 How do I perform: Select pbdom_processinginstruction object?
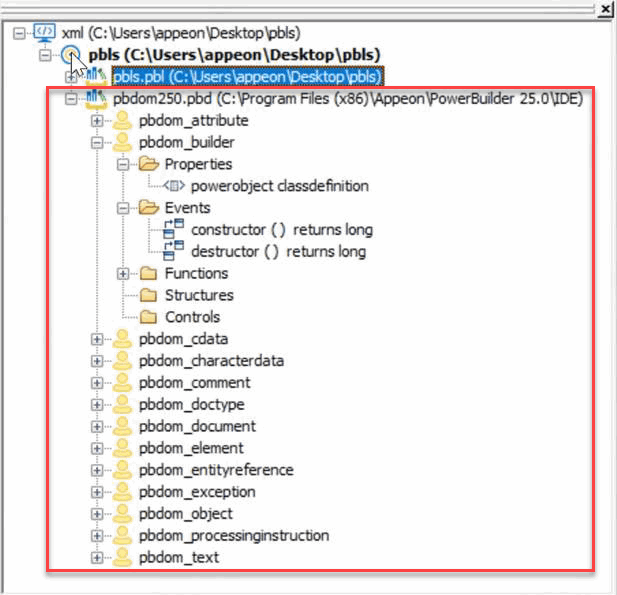coord(234,536)
